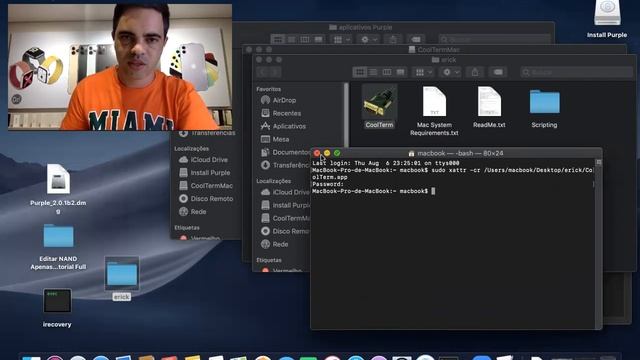Screen dimensions: 640x360
Task: Select Install Purple in aplicativos Purple sidebar
Action: pos(204,173)
